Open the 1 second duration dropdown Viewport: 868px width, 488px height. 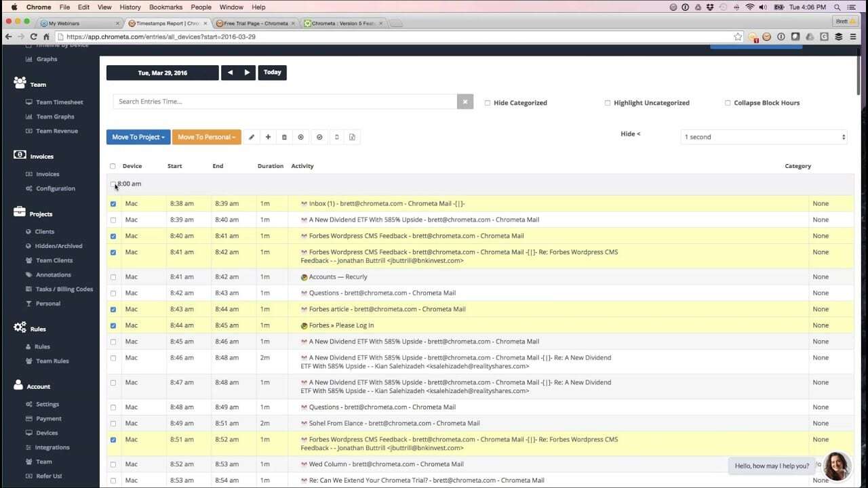pyautogui.click(x=764, y=137)
